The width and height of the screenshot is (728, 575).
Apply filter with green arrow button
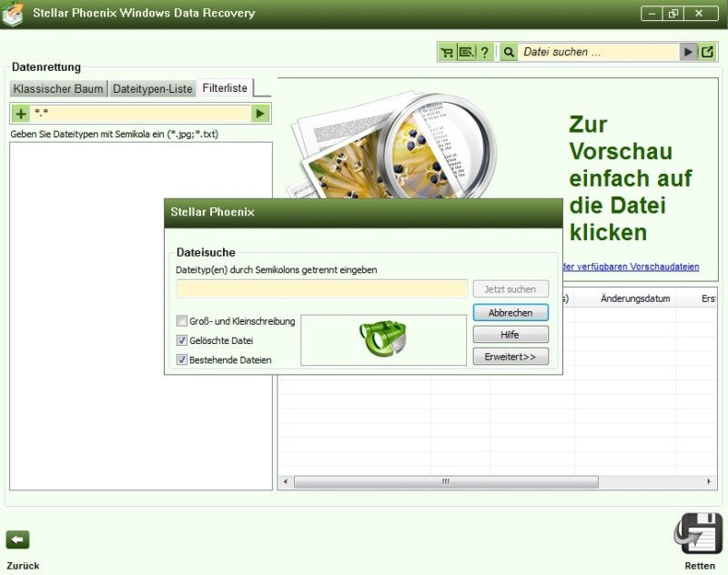point(260,113)
